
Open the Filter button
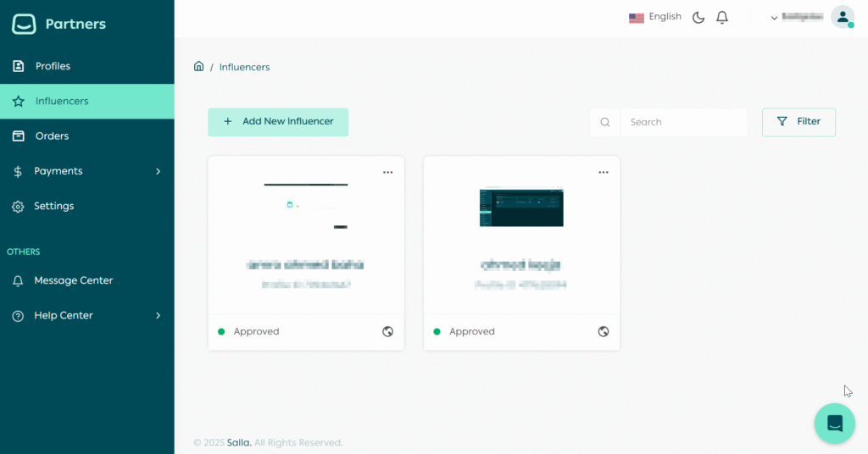798,122
